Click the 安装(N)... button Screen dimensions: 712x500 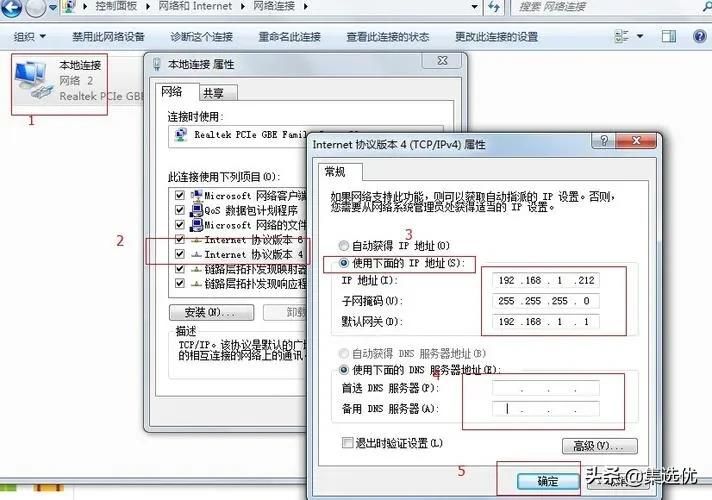coord(211,312)
